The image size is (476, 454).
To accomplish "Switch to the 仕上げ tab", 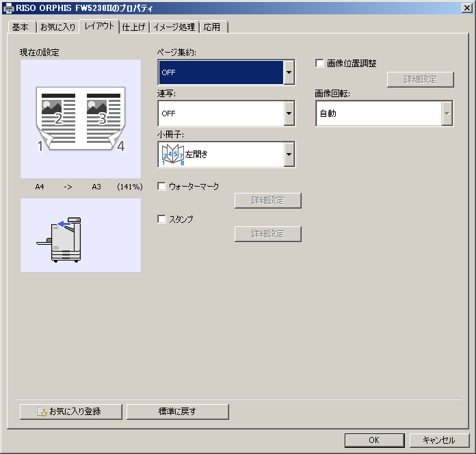I will coord(134,27).
